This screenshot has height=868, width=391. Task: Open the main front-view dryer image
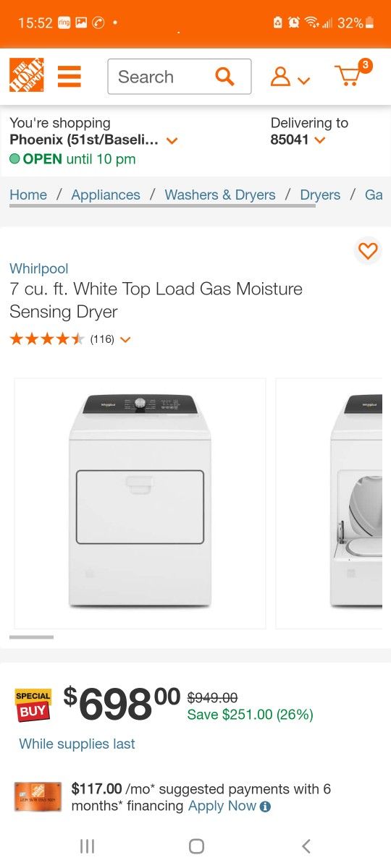click(x=140, y=503)
